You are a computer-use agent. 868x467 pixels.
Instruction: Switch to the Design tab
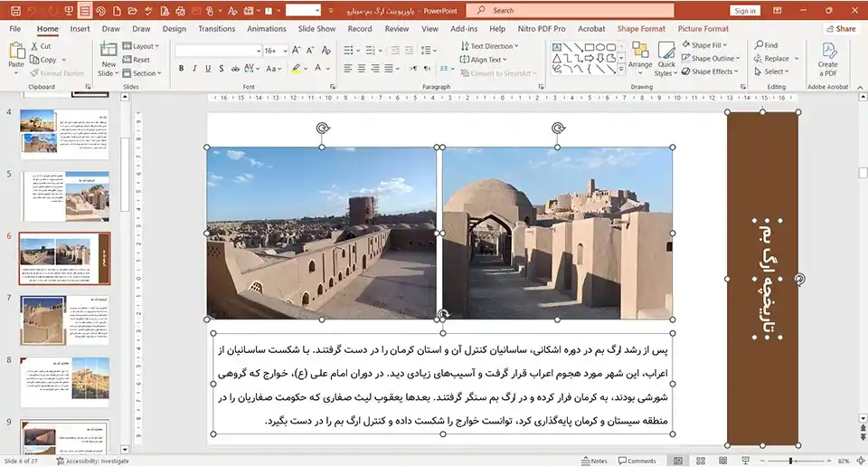pyautogui.click(x=175, y=29)
